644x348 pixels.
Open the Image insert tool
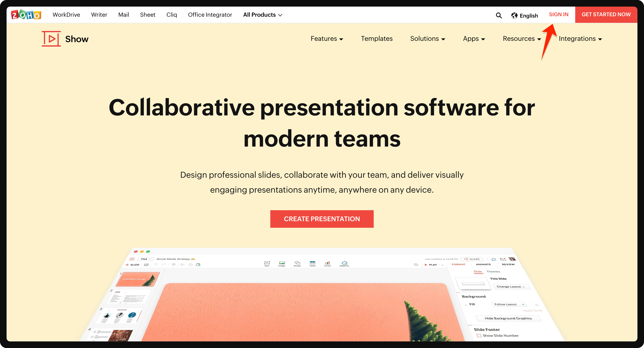282,264
